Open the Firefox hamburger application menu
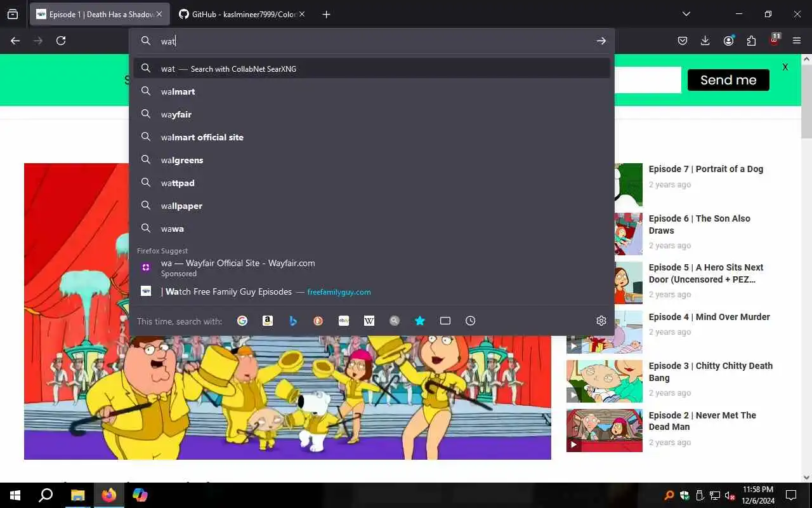Screen dimensions: 812x508 pos(797,41)
